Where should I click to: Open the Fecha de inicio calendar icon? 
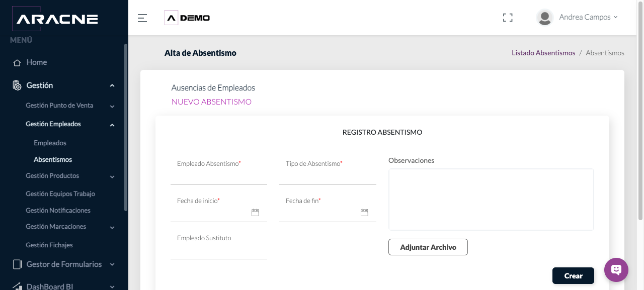[255, 213]
